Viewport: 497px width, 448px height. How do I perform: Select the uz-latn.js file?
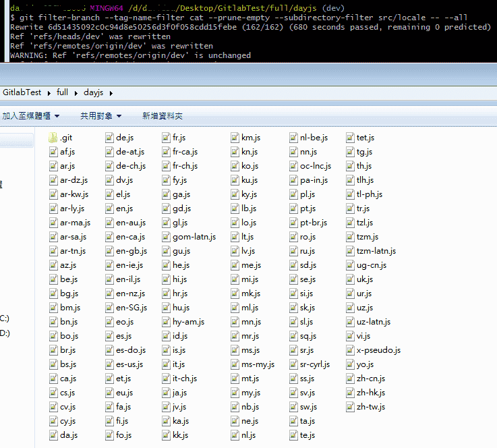373,322
